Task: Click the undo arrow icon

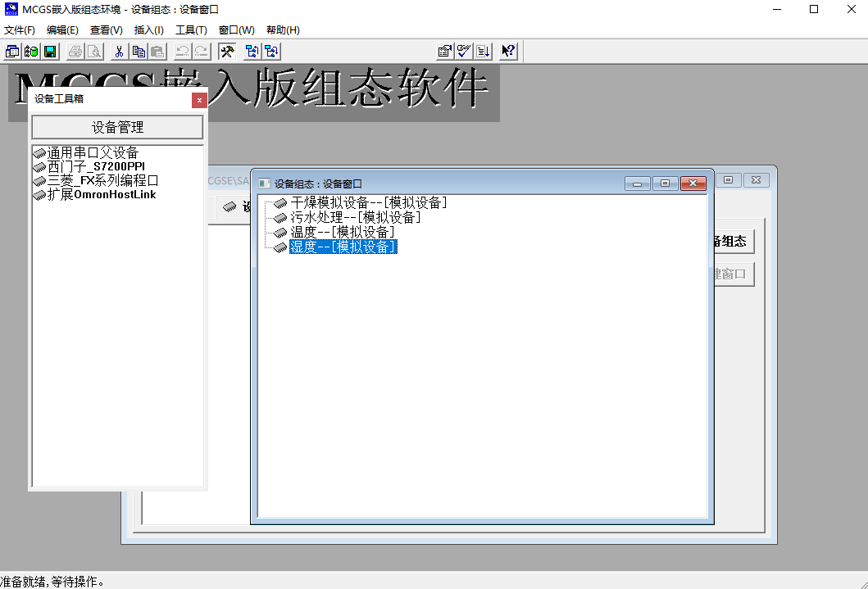Action: coord(182,52)
